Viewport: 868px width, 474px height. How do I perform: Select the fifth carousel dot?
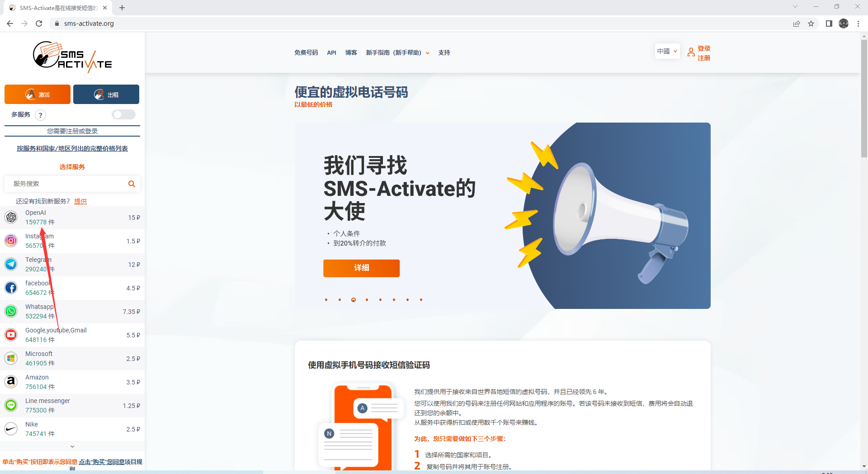(x=380, y=299)
